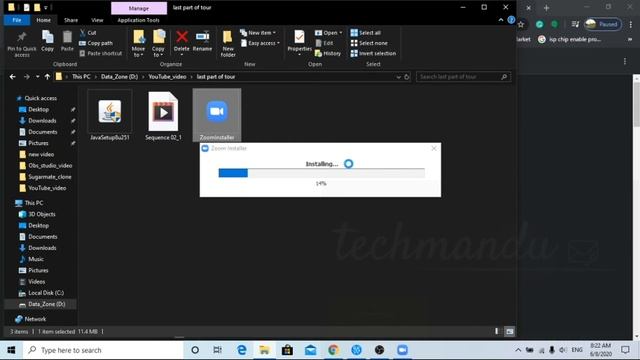Select the Sequence 02_1 video file

pyautogui.click(x=163, y=116)
